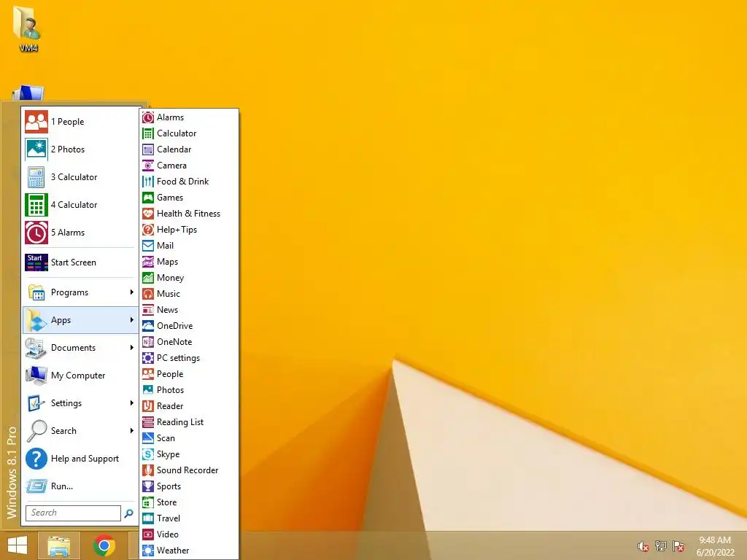Go to the Start Screen
747x560 pixels.
point(80,262)
